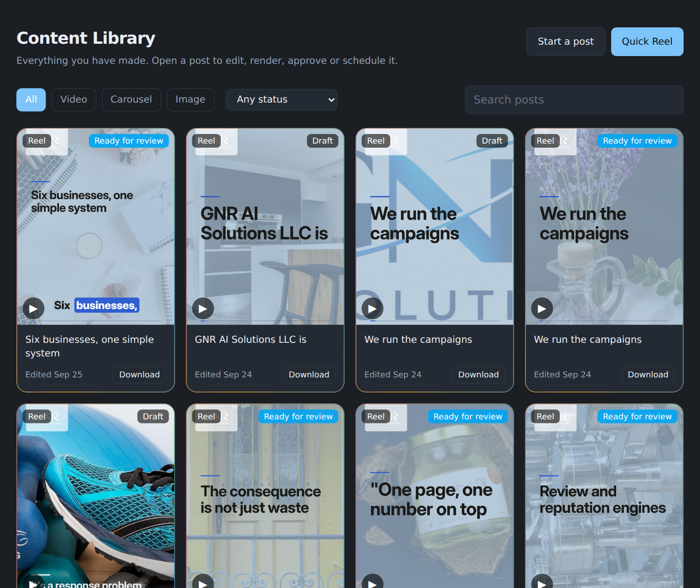Play the Ready for review 'We run the campaigns' reel
Viewport: 700px width, 588px height.
click(x=542, y=309)
